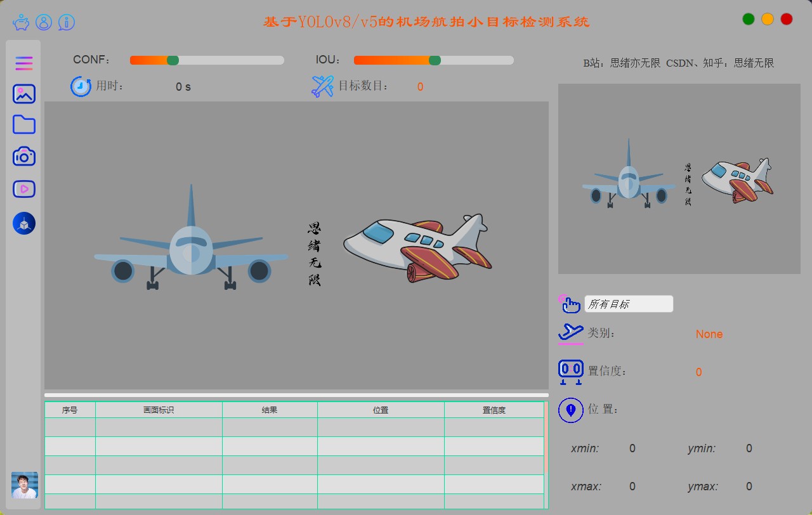Click the stopwatch icon beside 用时

81,86
